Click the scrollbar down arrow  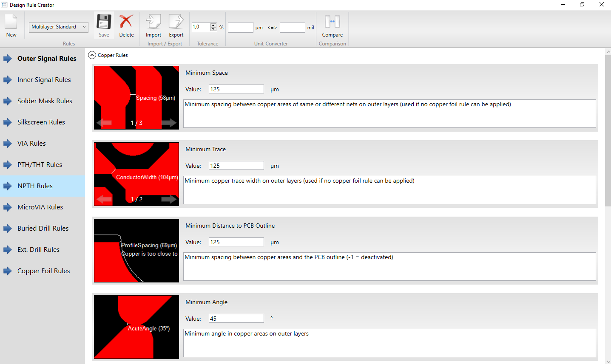point(608,361)
